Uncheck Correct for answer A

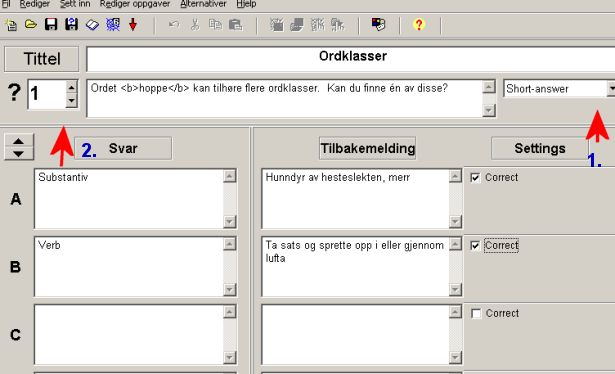(x=475, y=178)
